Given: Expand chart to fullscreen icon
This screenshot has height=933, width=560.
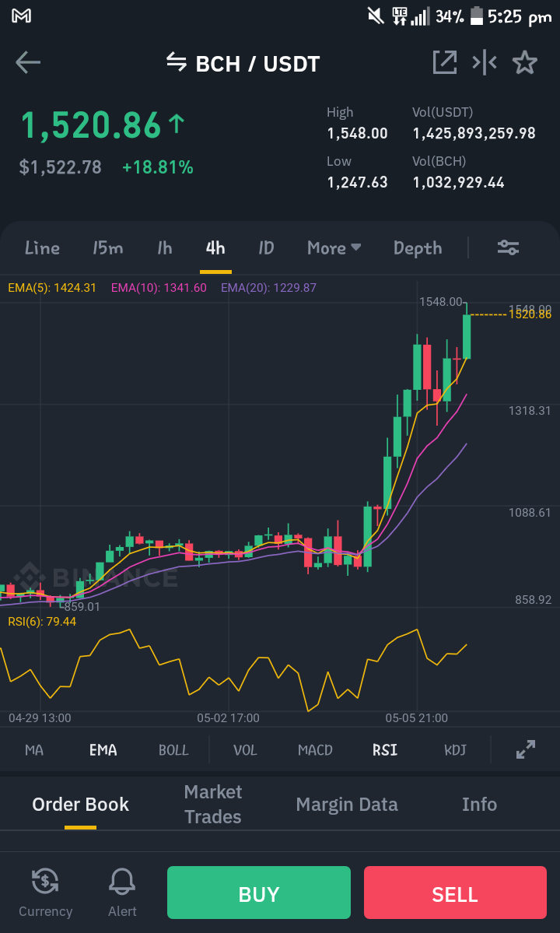Looking at the screenshot, I should 526,749.
